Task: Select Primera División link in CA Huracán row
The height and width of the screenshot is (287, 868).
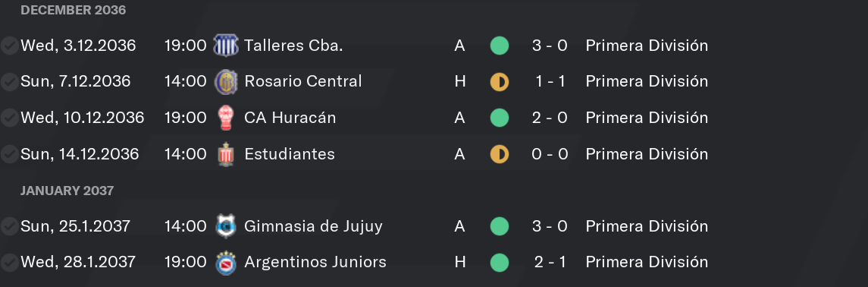Action: tap(647, 118)
